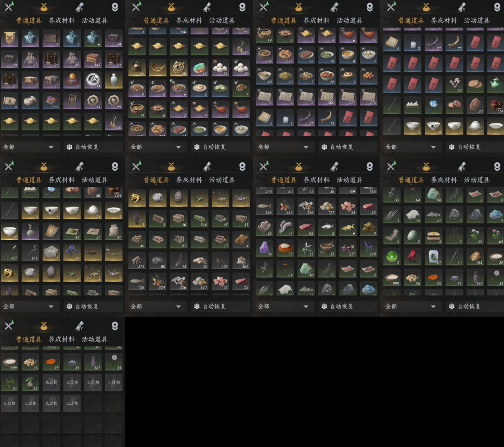Choose the bronze cauldron item with 65
The image size is (504, 447).
137,68
